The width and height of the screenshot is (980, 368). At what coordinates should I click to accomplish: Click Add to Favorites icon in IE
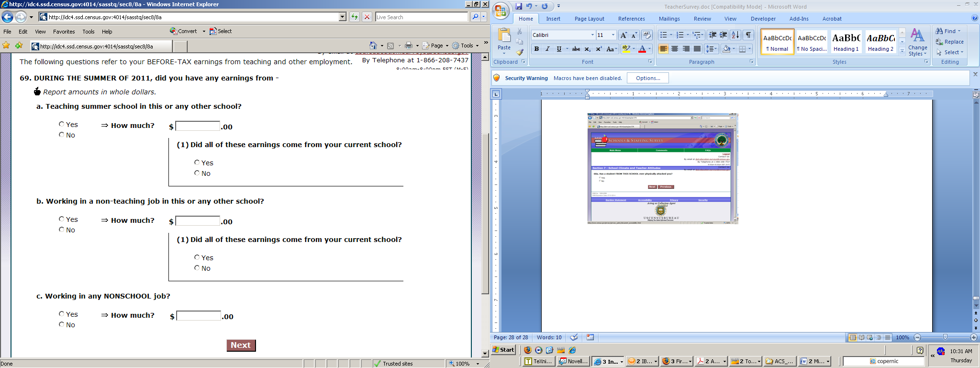(x=19, y=46)
